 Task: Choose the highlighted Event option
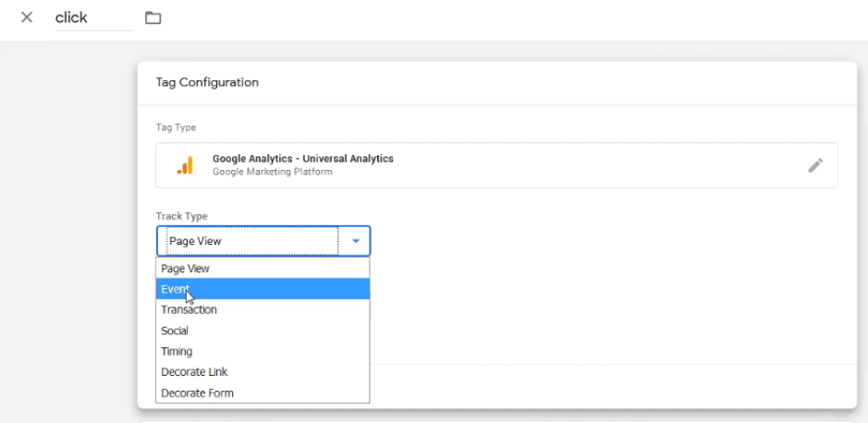pyautogui.click(x=263, y=289)
